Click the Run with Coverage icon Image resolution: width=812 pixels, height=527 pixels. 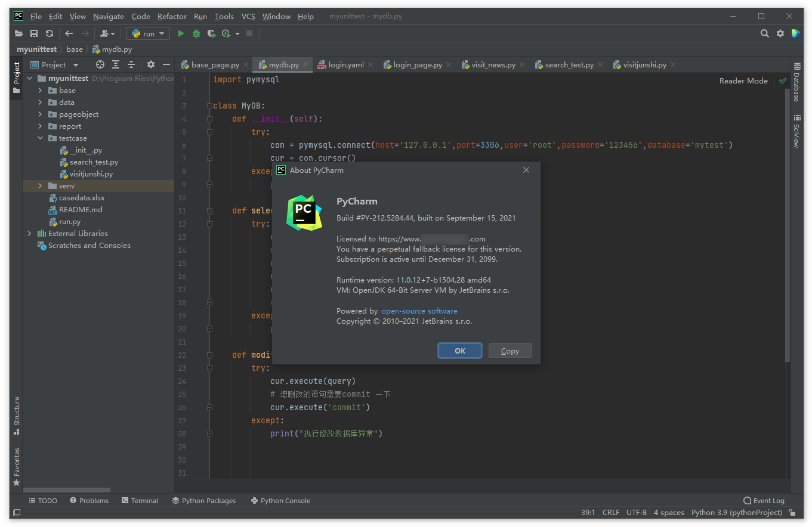pos(211,34)
